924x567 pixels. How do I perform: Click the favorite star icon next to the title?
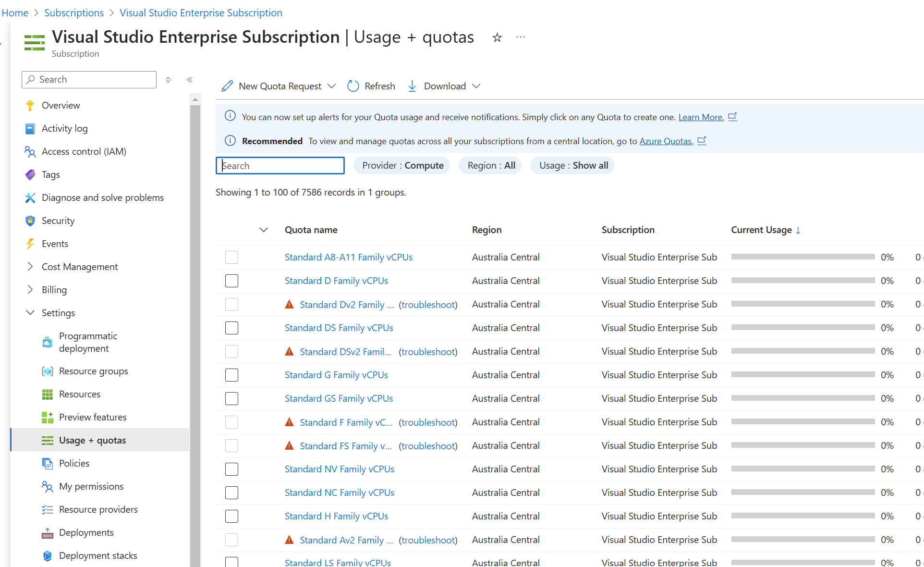click(x=497, y=37)
